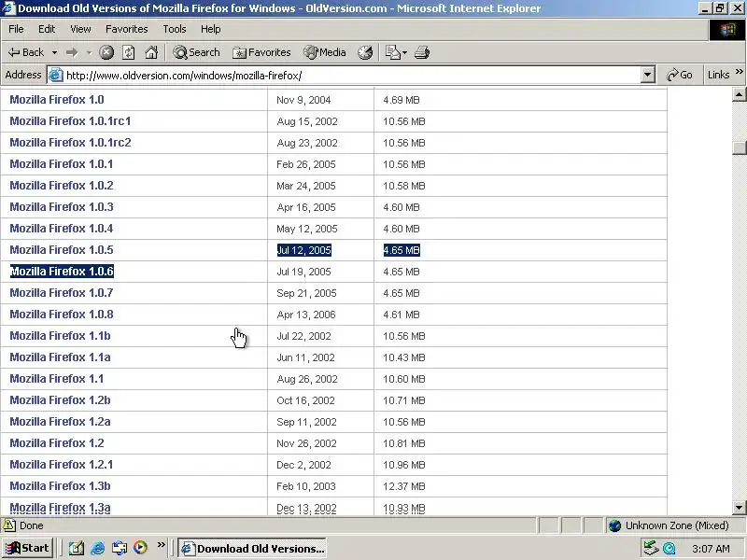Open the Mozilla Firefox 1.0.3 link
The image size is (747, 560).
(x=62, y=206)
